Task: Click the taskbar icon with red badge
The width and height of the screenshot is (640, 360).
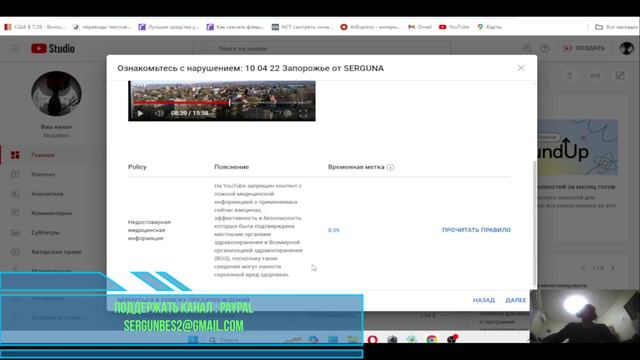Action: (x=452, y=339)
